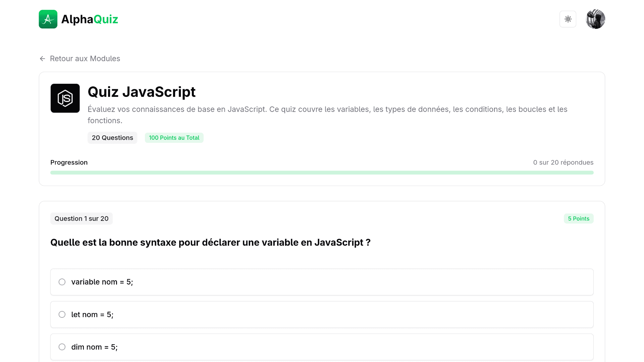Viewport: 644px width, 362px height.
Task: Click the question text about declaring a variable
Action: tap(210, 242)
